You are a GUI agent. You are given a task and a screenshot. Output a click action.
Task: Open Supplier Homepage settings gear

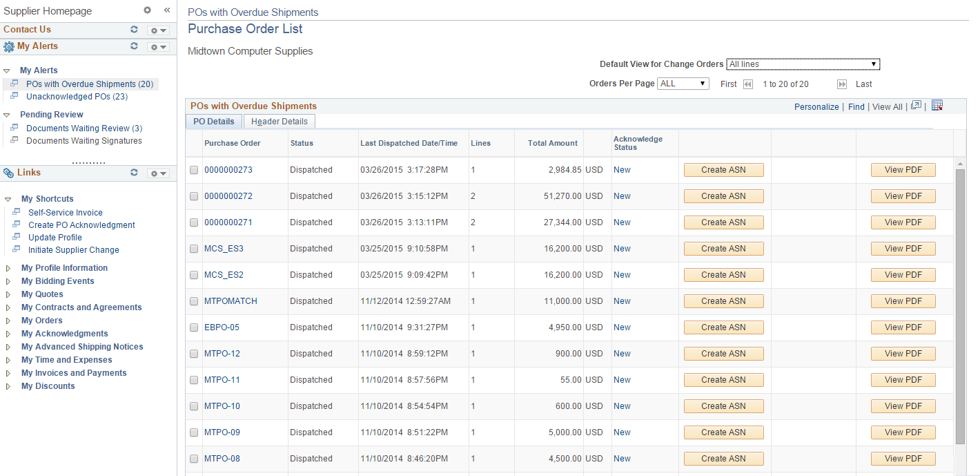tap(147, 10)
